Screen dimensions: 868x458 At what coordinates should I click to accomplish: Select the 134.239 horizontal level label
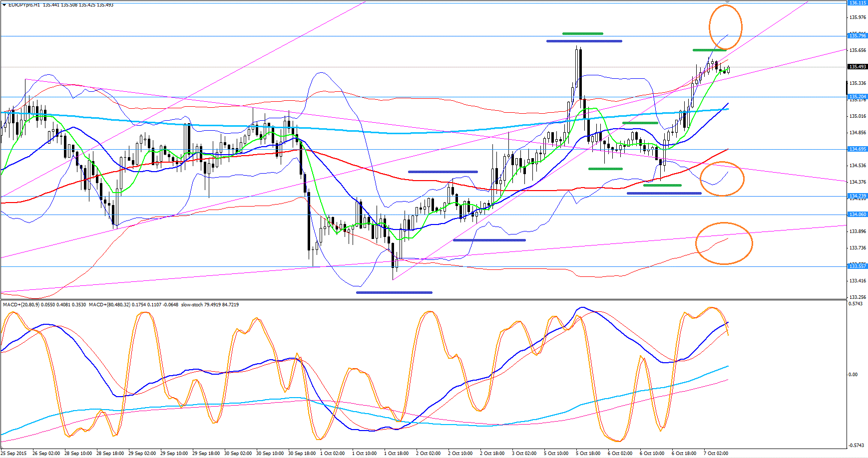[x=858, y=196]
